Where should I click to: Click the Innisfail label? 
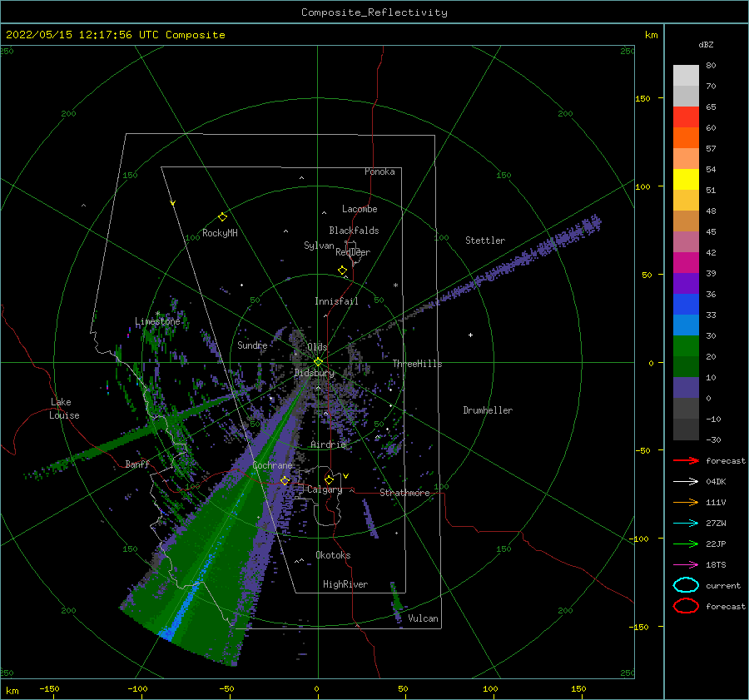point(336,301)
